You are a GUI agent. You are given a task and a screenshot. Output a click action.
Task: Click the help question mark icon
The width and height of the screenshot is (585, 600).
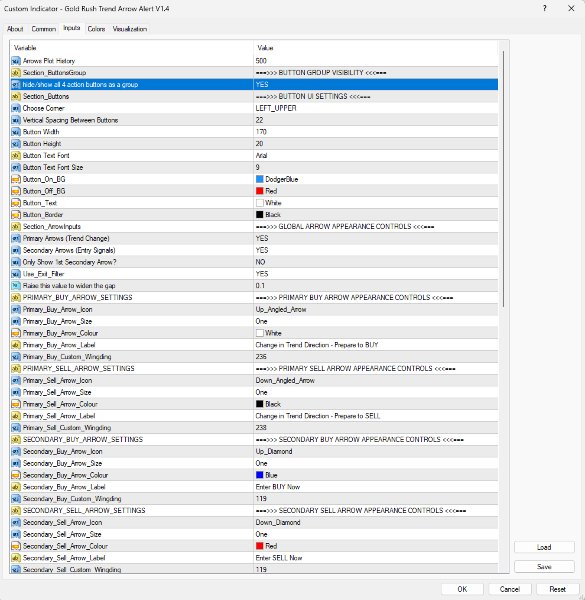click(x=544, y=8)
